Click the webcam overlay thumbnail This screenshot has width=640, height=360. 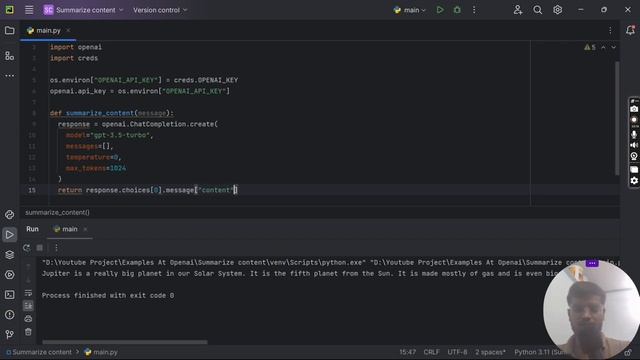pos(591,309)
